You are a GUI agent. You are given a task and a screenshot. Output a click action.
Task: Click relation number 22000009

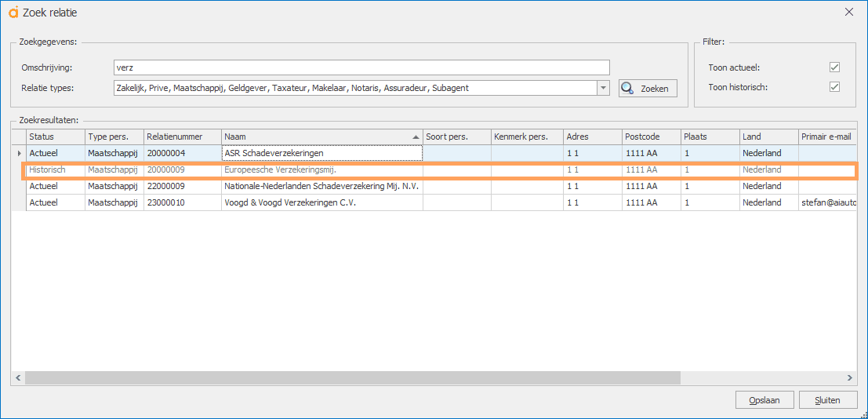(x=166, y=186)
